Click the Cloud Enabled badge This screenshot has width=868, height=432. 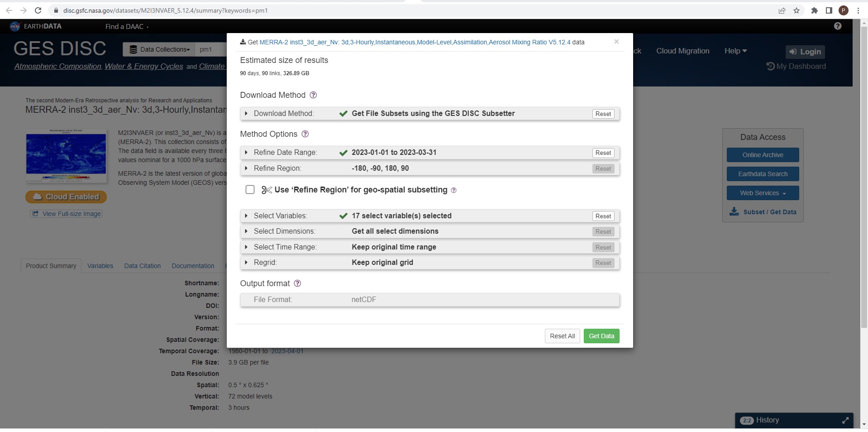tap(66, 197)
